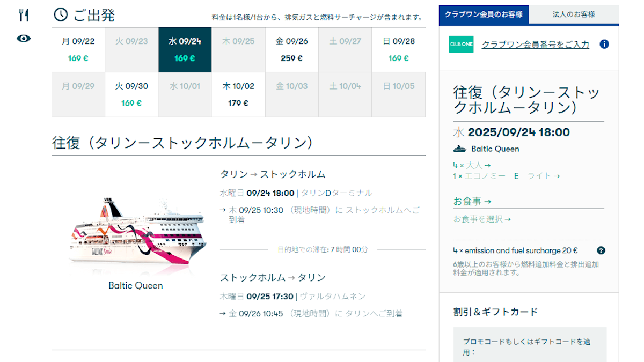Screen dimensions: 644x362
Task: Click the 割引＆ギフトカード heading
Action: 496,312
